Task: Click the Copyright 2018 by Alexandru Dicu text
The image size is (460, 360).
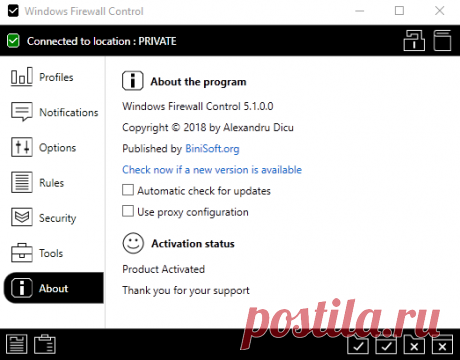Action: click(208, 128)
